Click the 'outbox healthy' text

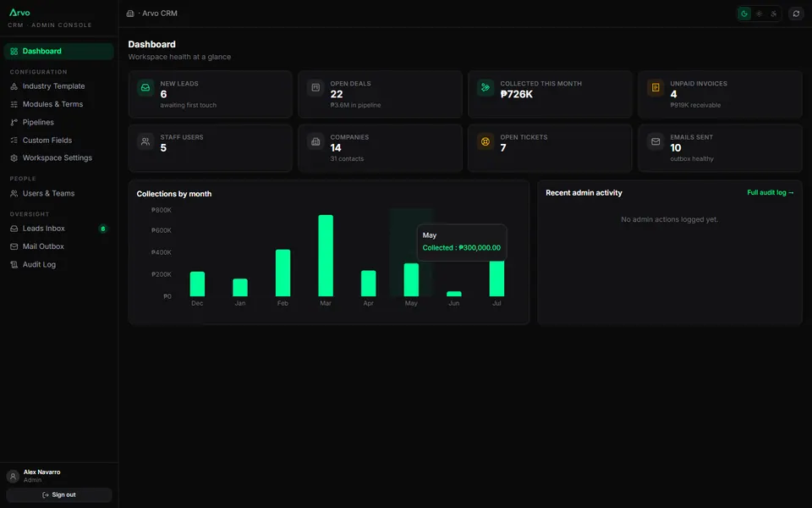[692, 159]
